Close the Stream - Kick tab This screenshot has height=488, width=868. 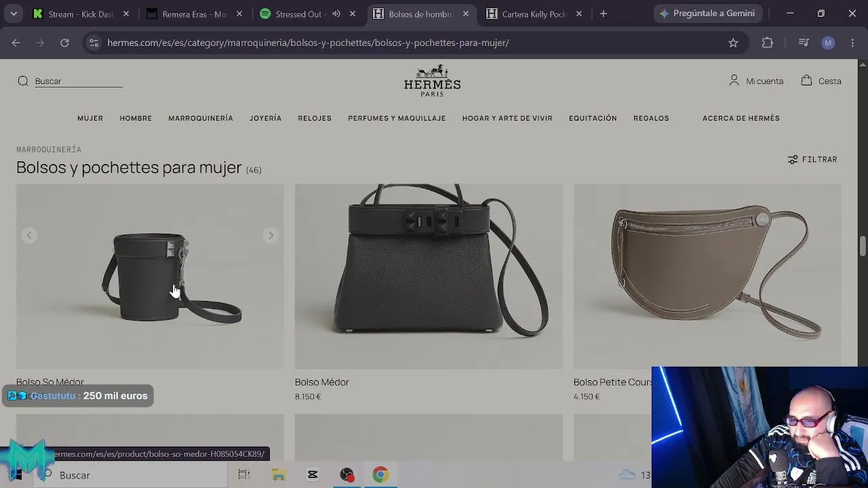(126, 14)
